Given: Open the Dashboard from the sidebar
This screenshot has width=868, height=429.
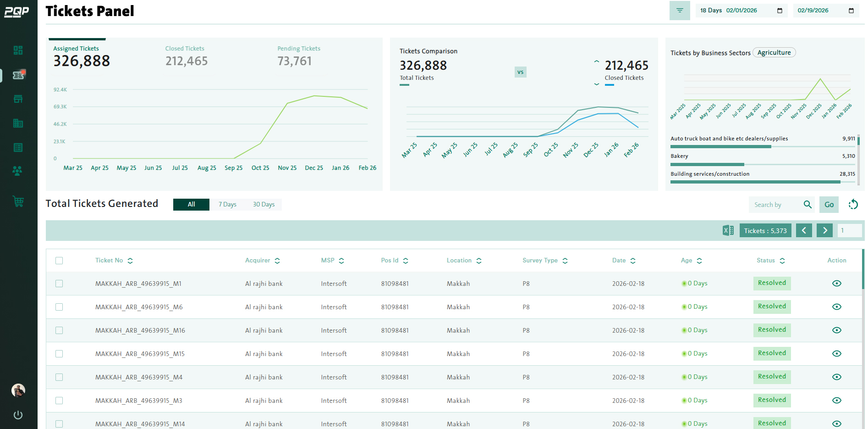Looking at the screenshot, I should [18, 50].
